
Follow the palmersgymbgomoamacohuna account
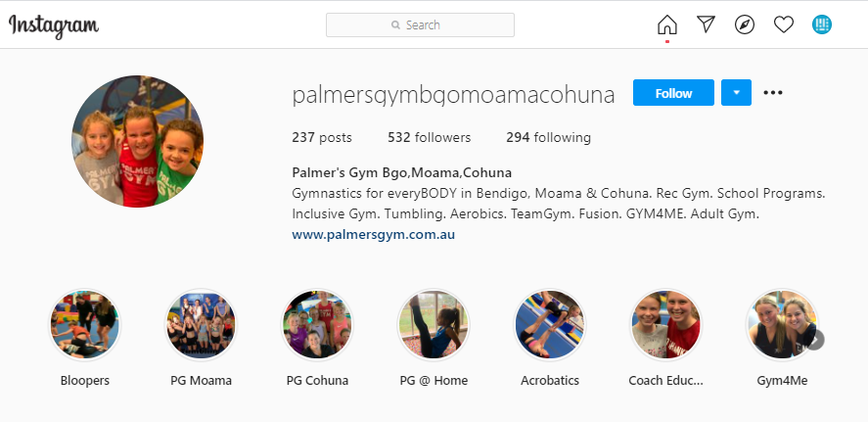pyautogui.click(x=673, y=92)
